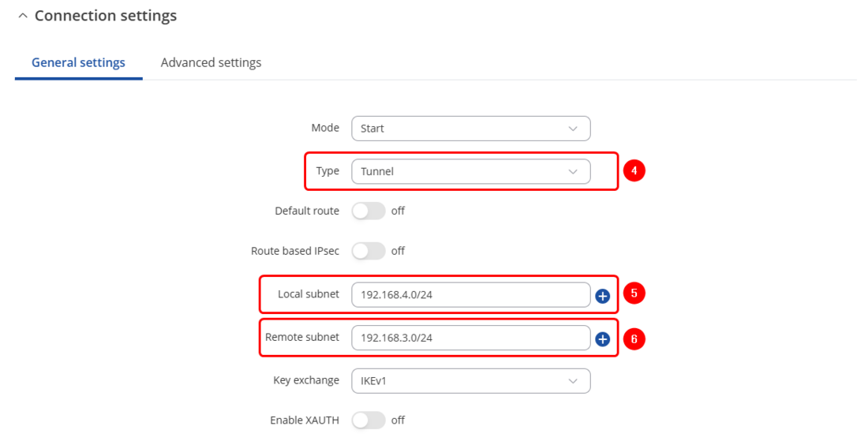Click the Local subnet field label
Viewport: 868px width, 441px height.
click(x=308, y=294)
